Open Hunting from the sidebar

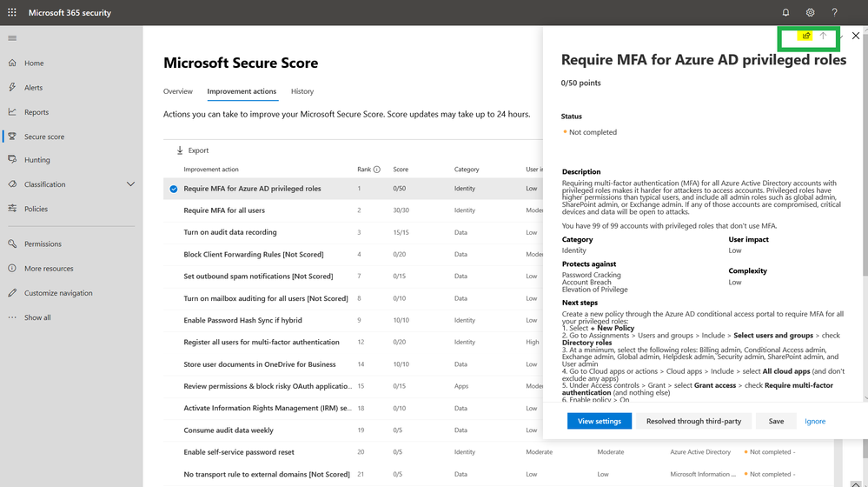[x=37, y=159]
